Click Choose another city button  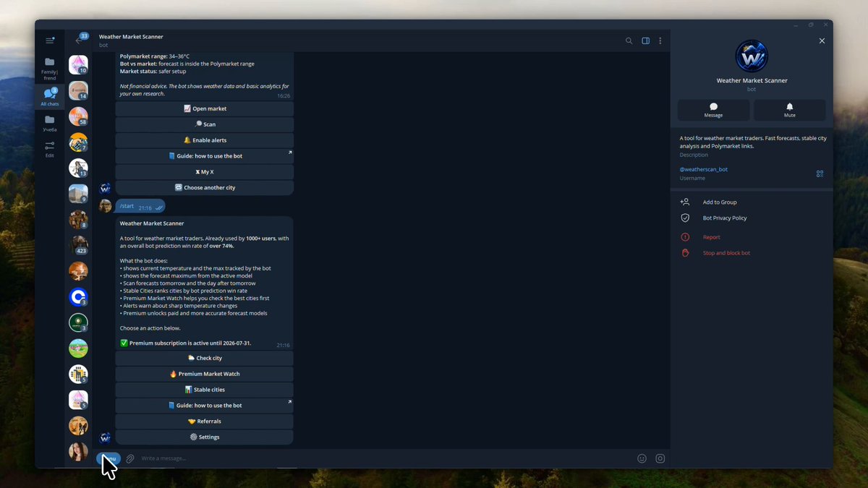click(205, 188)
